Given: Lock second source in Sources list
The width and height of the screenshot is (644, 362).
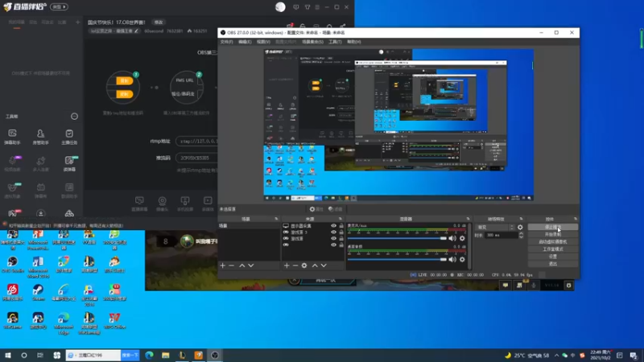Looking at the screenshot, I should coord(341,232).
